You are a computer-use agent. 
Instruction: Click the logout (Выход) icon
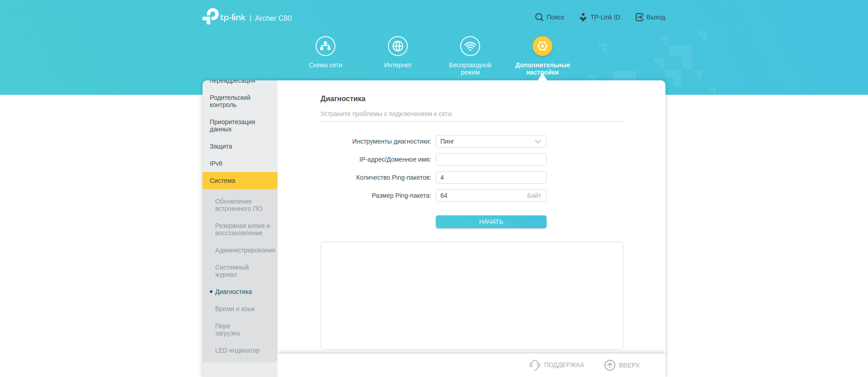(639, 17)
